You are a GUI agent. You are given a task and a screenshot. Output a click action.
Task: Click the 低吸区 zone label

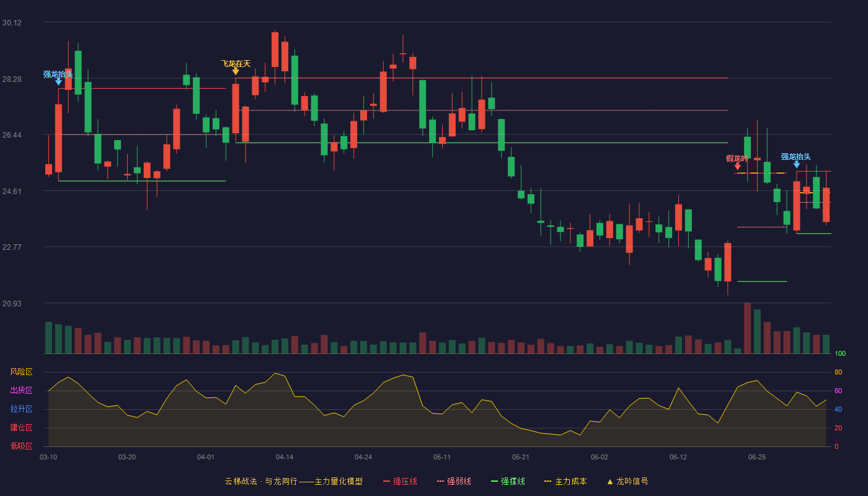(x=21, y=446)
